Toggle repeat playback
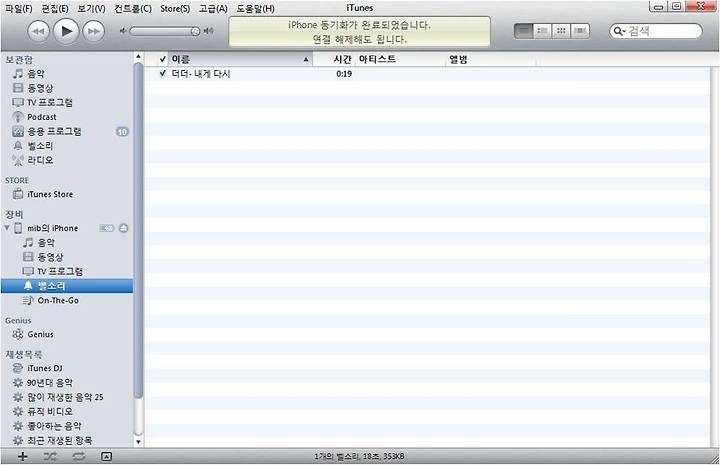 pyautogui.click(x=79, y=456)
